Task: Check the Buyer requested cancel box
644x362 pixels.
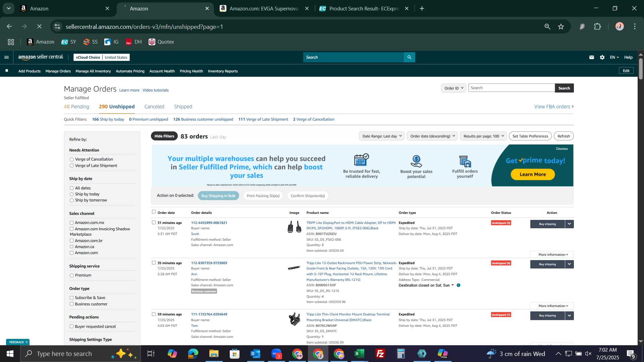Action: click(71, 326)
